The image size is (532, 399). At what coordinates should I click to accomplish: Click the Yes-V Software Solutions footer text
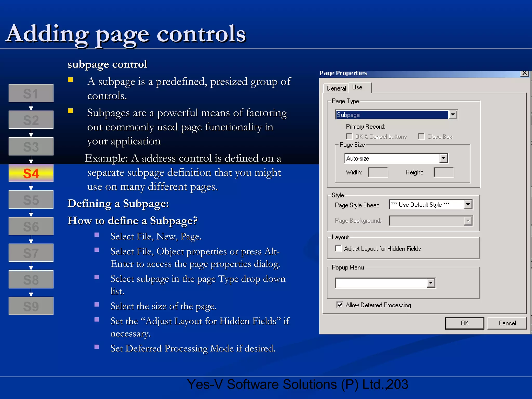pyautogui.click(x=297, y=384)
